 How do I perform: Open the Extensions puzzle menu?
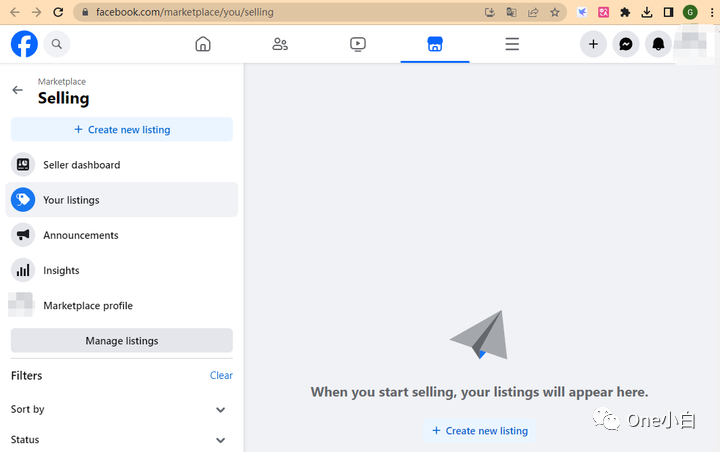point(625,12)
